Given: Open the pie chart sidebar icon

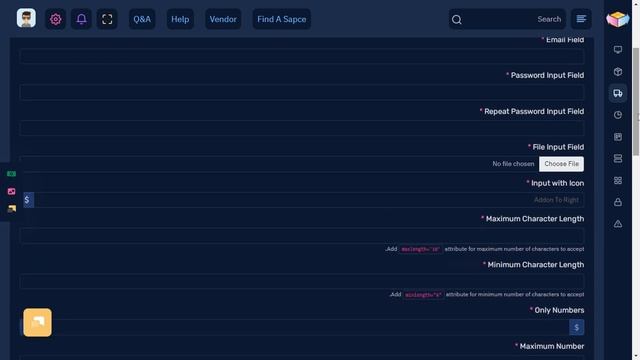Looking at the screenshot, I should pos(618,115).
